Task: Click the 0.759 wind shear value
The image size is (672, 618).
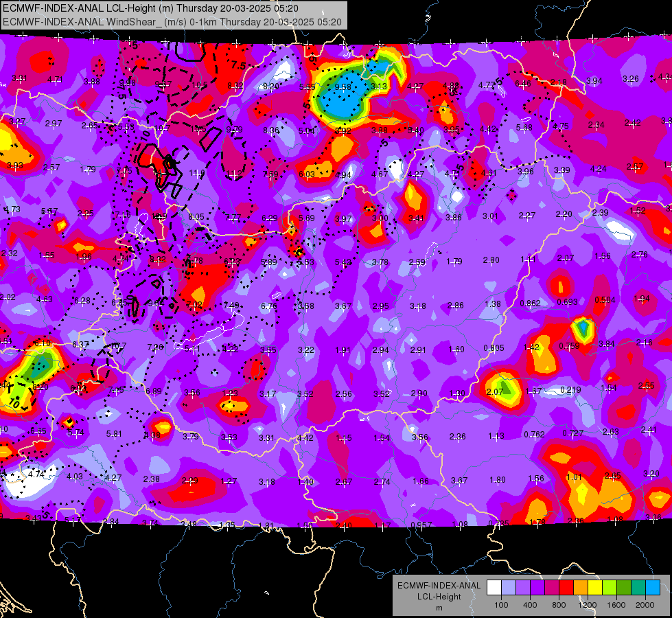Action: [x=570, y=345]
